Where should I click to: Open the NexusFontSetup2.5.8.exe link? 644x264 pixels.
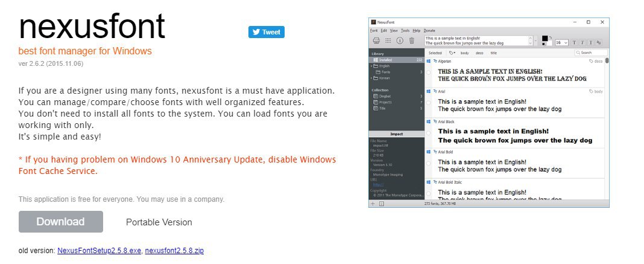point(99,251)
